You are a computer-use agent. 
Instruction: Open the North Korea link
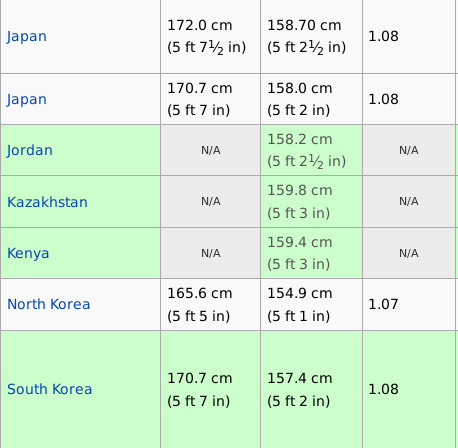49,304
